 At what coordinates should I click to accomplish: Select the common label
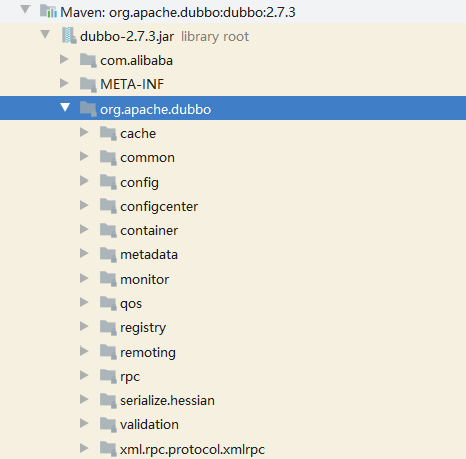pyautogui.click(x=147, y=158)
